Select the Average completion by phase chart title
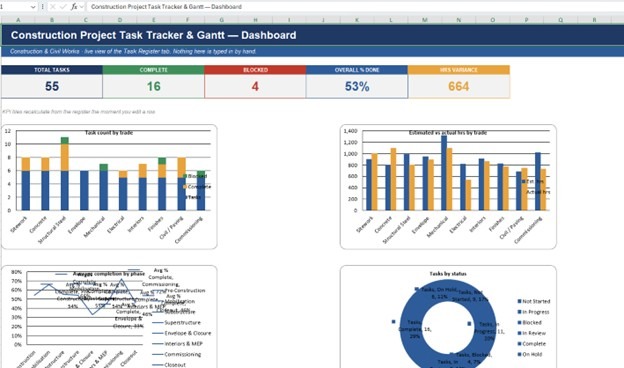 click(x=109, y=274)
